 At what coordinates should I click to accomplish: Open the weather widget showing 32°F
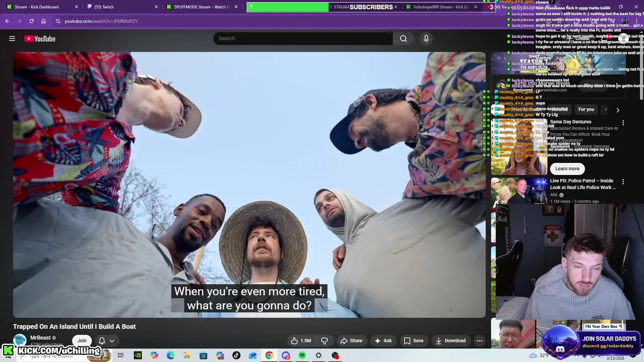(539, 355)
